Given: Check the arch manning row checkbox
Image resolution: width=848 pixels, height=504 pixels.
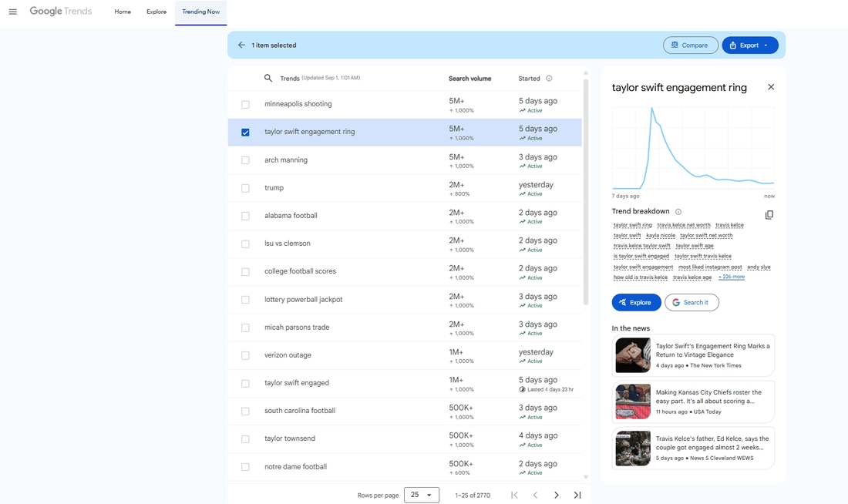Looking at the screenshot, I should pos(245,160).
